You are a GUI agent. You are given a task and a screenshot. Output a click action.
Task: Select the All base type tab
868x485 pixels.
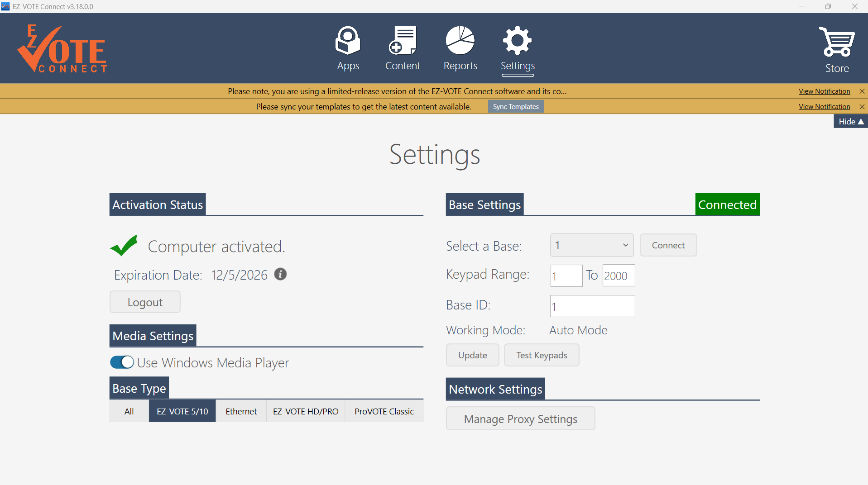click(129, 411)
